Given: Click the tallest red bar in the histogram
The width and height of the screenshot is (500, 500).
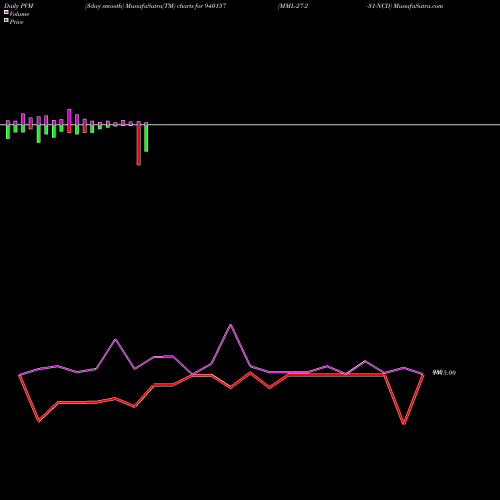Looking at the screenshot, I should (139, 145).
